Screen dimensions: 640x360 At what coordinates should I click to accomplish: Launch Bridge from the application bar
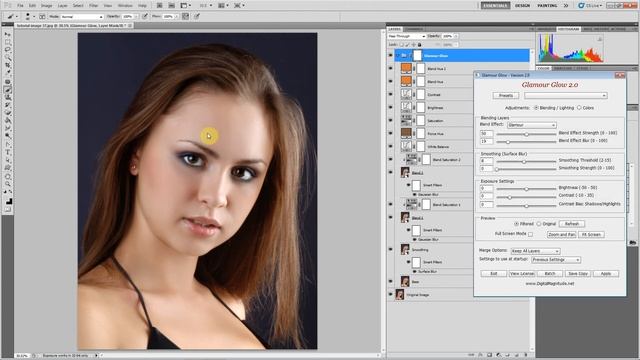click(160, 6)
